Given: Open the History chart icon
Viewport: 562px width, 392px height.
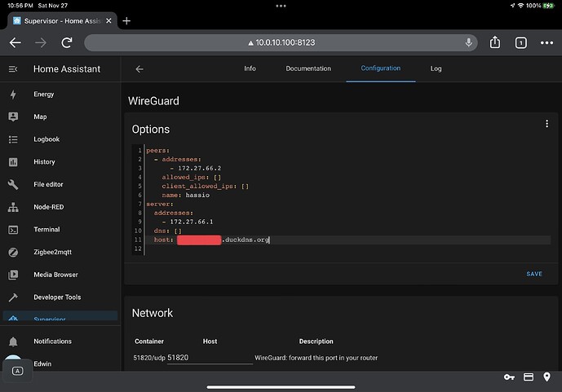Looking at the screenshot, I should [13, 162].
